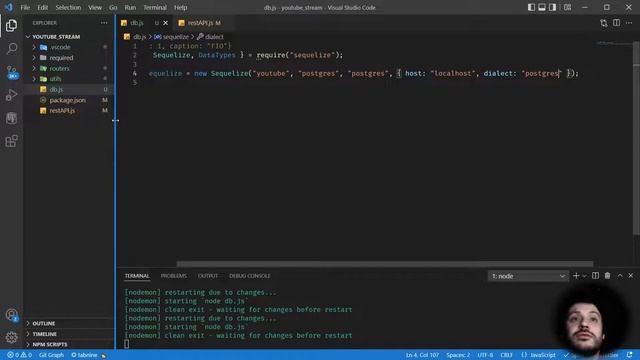Open the Search view in activity bar
Viewport: 640px width, 360px height.
click(11, 49)
